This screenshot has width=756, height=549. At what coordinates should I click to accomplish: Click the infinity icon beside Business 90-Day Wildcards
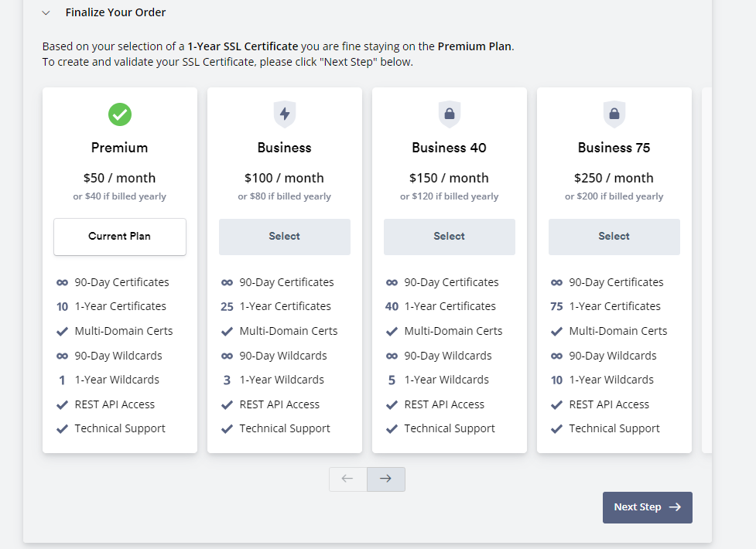[x=227, y=356]
